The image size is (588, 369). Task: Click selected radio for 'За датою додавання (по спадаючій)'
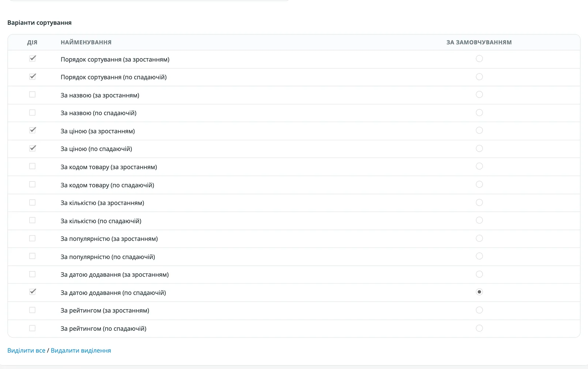tap(479, 292)
